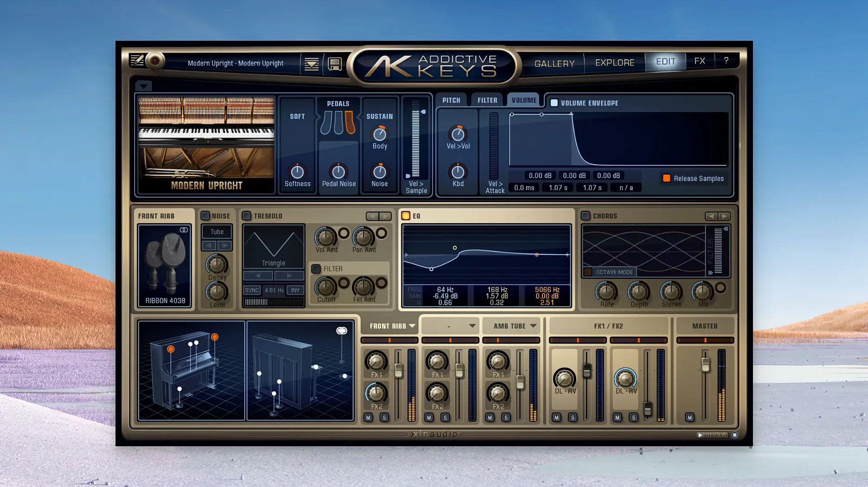Screen dimensions: 868x487
Task: Mute the Amb Tube channel
Action: tap(490, 417)
